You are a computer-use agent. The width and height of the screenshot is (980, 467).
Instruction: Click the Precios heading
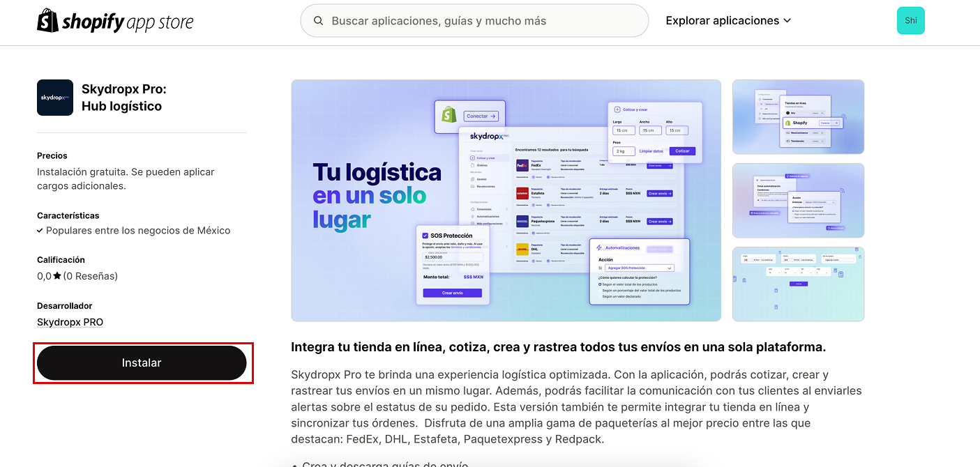52,156
